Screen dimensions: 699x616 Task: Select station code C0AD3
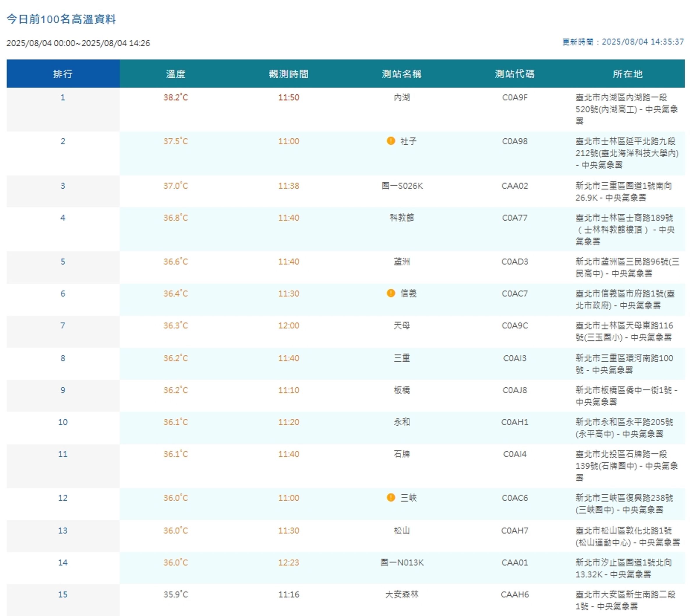pos(515,261)
